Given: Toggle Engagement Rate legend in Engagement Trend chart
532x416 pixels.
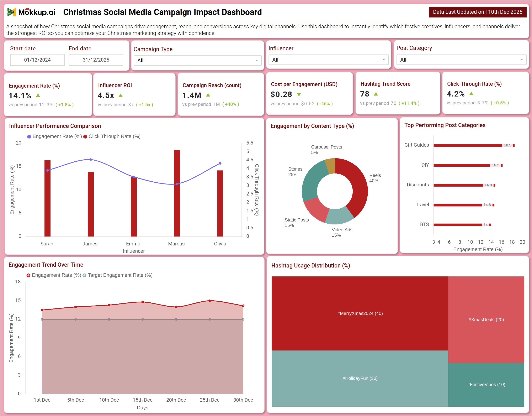Looking at the screenshot, I should [x=54, y=275].
